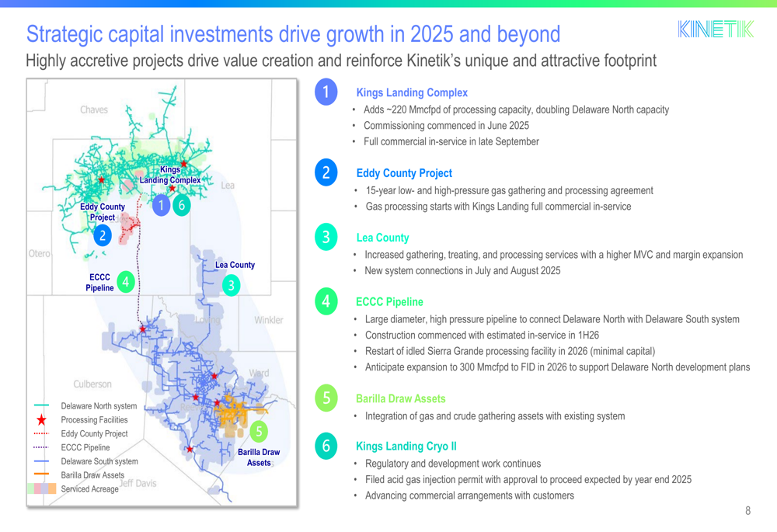This screenshot has height=532, width=777.
Task: Click the numbered circle 3 beside Lea County heading
Action: (326, 238)
